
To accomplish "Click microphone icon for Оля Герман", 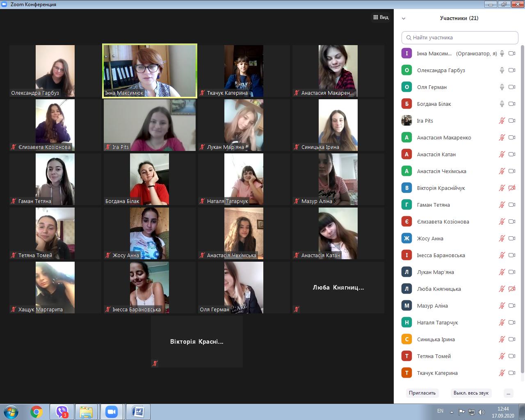I will coord(502,87).
